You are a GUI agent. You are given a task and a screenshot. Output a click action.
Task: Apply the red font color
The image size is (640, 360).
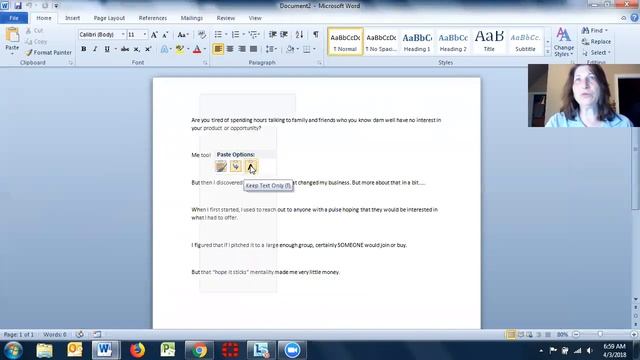(x=197, y=49)
